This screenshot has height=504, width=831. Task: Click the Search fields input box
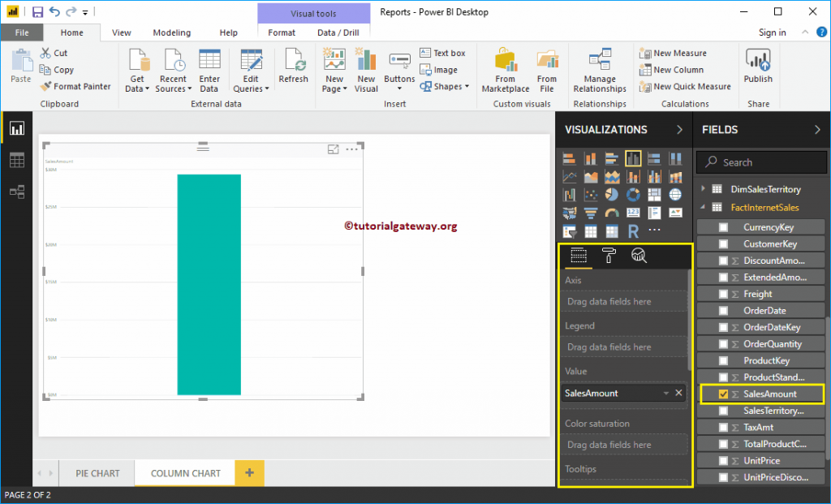point(761,162)
